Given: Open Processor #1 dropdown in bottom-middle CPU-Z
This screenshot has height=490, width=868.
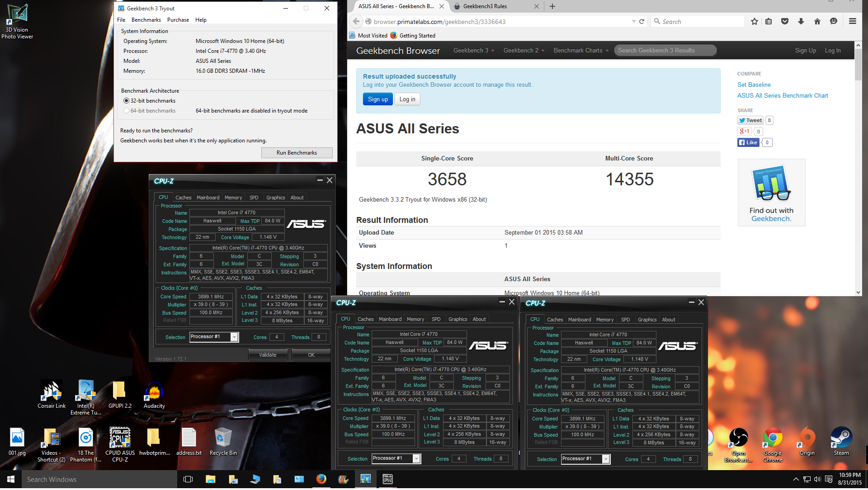Looking at the screenshot, I should pos(416,459).
